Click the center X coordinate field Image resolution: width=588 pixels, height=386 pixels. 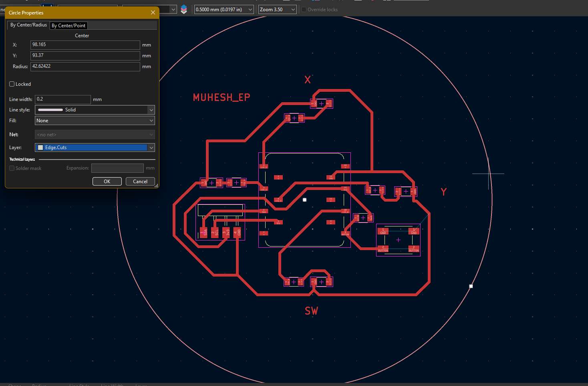pos(85,45)
